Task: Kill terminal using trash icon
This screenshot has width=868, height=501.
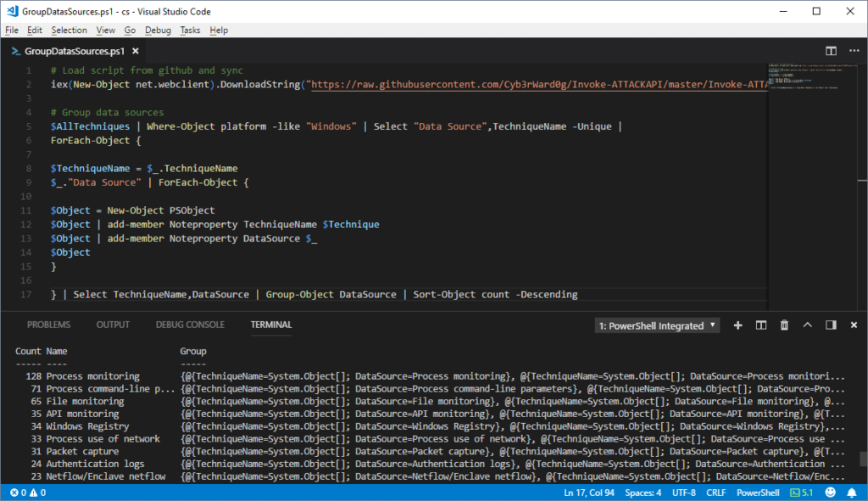Action: coord(784,325)
